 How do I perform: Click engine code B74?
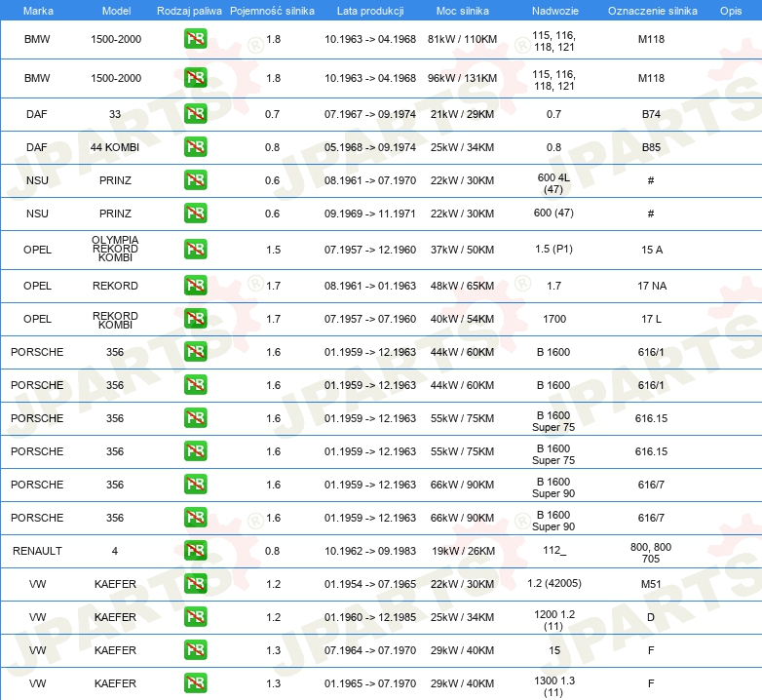click(x=651, y=114)
